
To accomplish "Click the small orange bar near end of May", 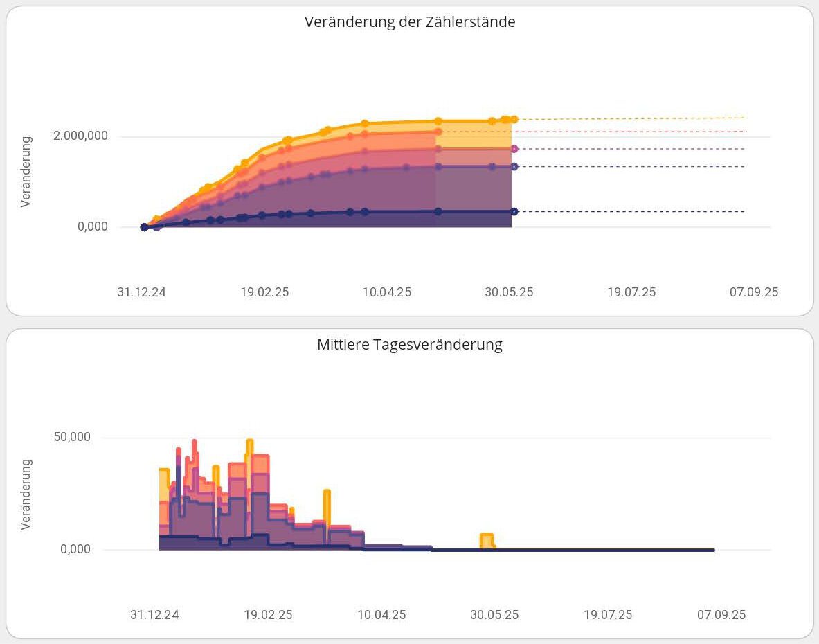I will click(x=486, y=541).
